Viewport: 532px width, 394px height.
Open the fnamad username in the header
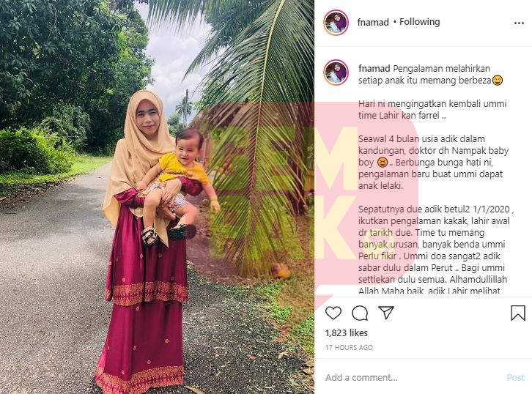click(x=373, y=23)
